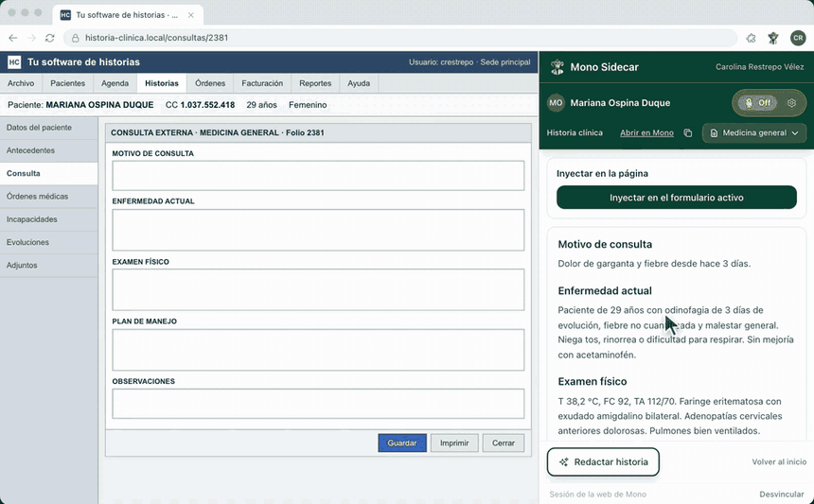Click the Enfermedad actual heading in sidecar
The height and width of the screenshot is (504, 814).
click(605, 291)
